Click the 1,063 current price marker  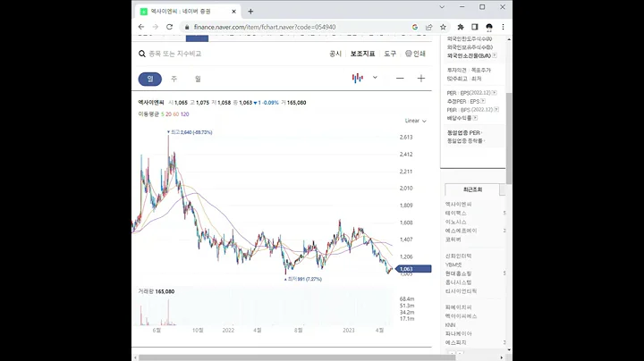(413, 269)
